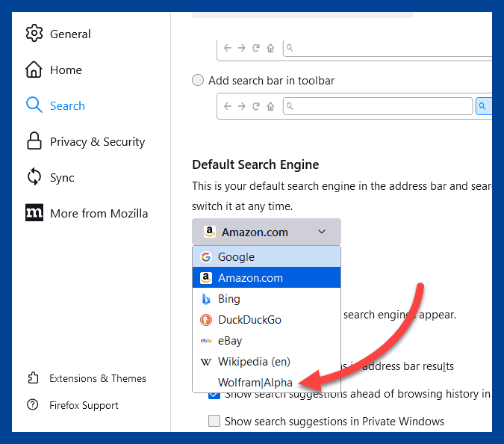
Task: Select the Search settings category
Action: [55, 105]
